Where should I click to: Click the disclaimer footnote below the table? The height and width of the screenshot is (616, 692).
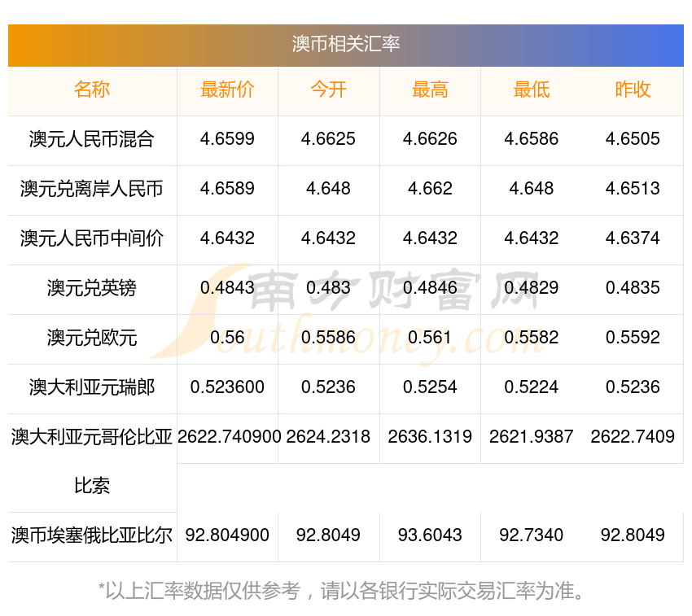[x=342, y=591]
